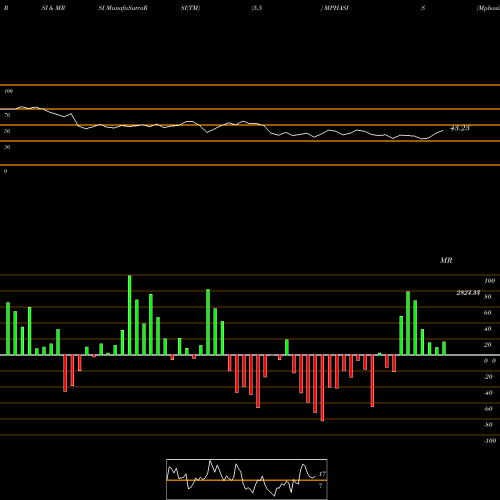The width and height of the screenshot is (500, 500).
Task: Open the mini RSI overview thumbnail chart
Action: (x=247, y=479)
